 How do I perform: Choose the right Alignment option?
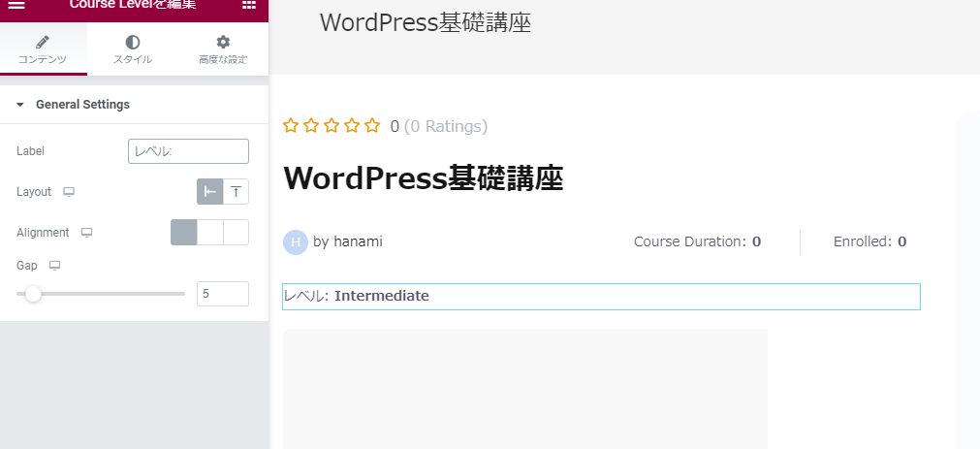coord(236,233)
